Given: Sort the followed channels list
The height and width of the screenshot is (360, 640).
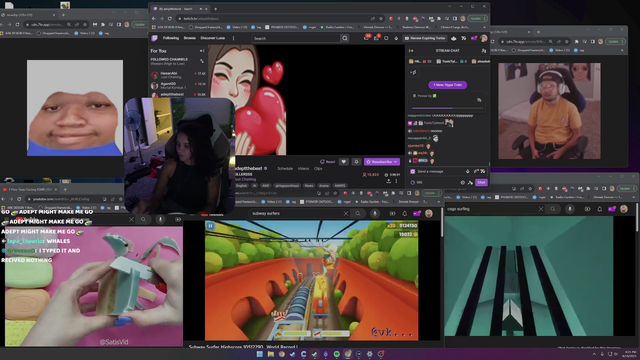Looking at the screenshot, I should point(202,61).
